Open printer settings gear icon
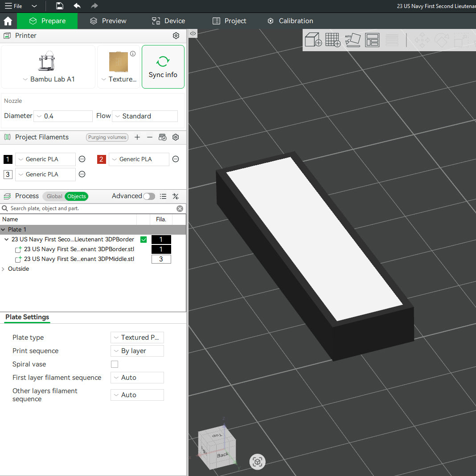Screen dimensions: 476x476 point(176,36)
